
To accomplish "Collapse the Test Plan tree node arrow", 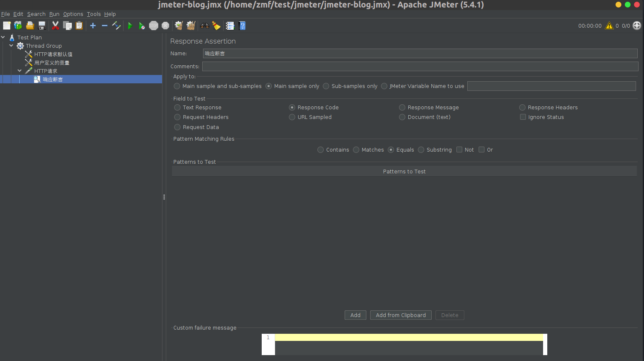I will pos(3,37).
